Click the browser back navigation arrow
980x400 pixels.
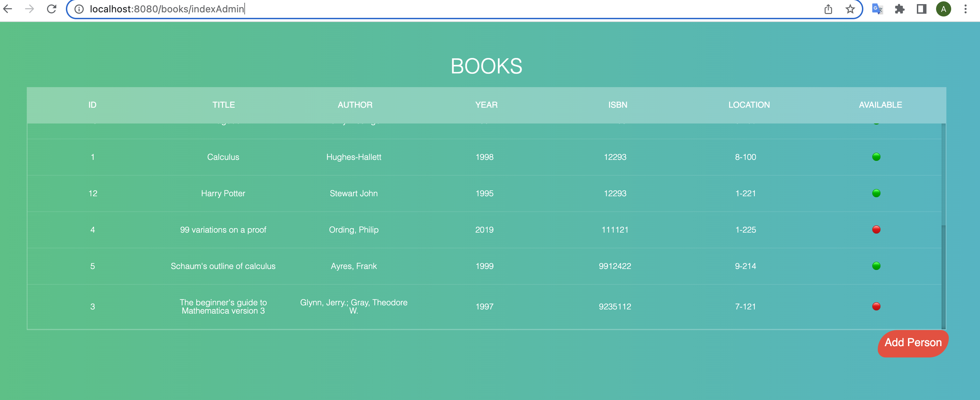[x=8, y=9]
